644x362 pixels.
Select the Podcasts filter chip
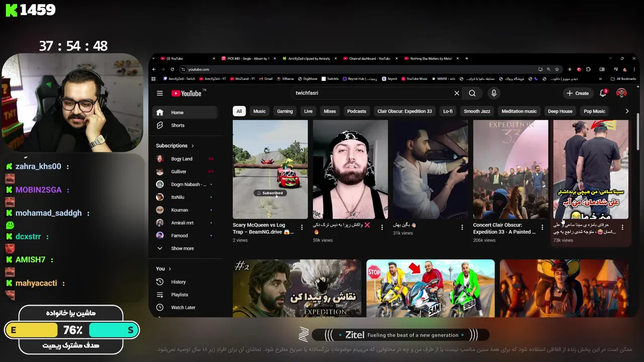(357, 111)
